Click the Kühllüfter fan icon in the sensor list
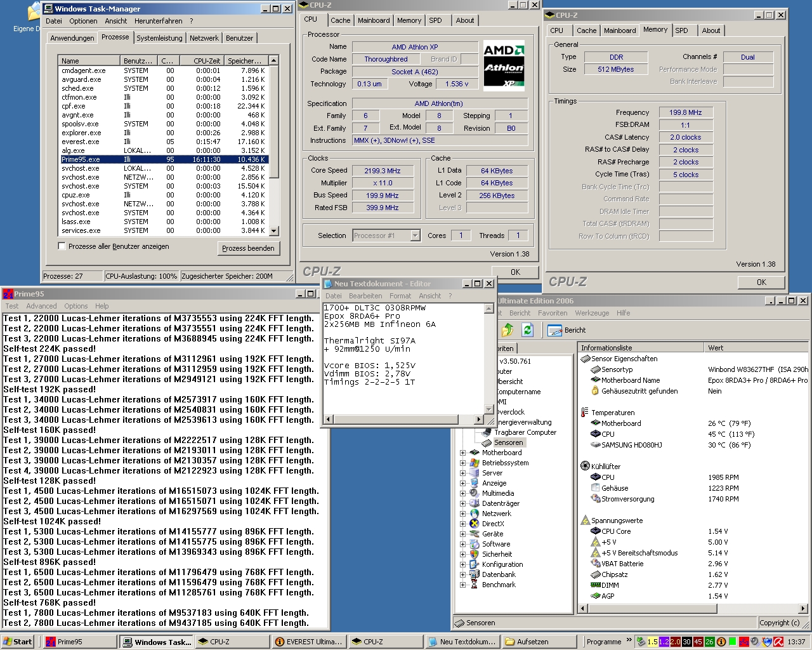 (584, 466)
